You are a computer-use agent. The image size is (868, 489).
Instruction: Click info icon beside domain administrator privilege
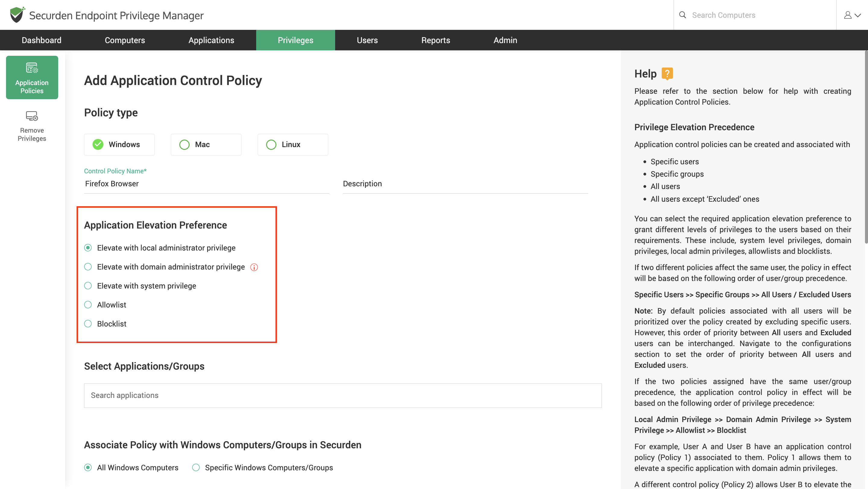[254, 267]
